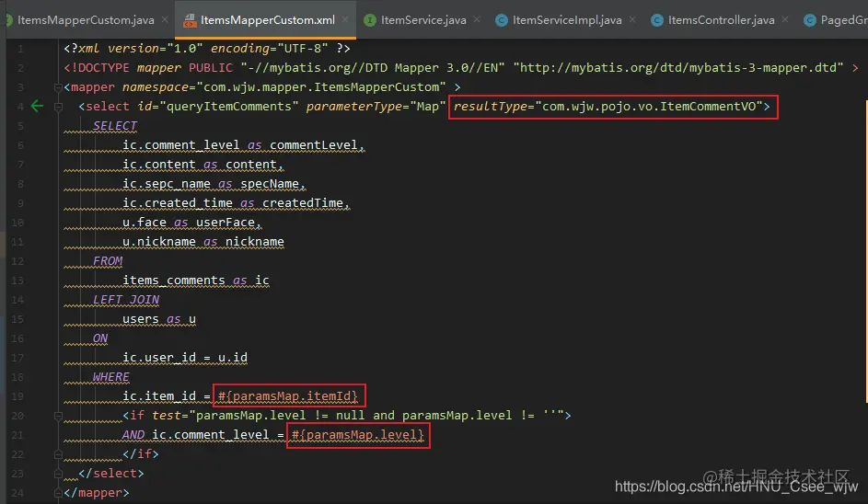Close the ItemService.java tab

pos(477,19)
